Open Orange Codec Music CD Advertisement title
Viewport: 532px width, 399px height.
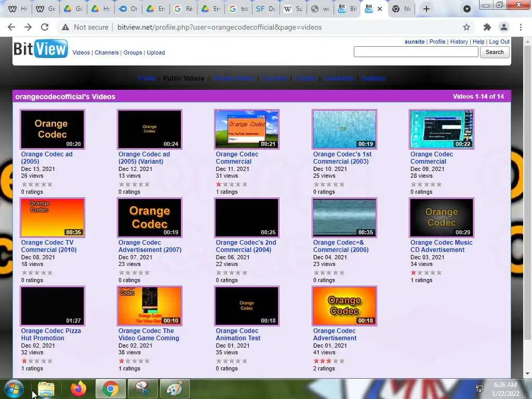[x=442, y=246]
